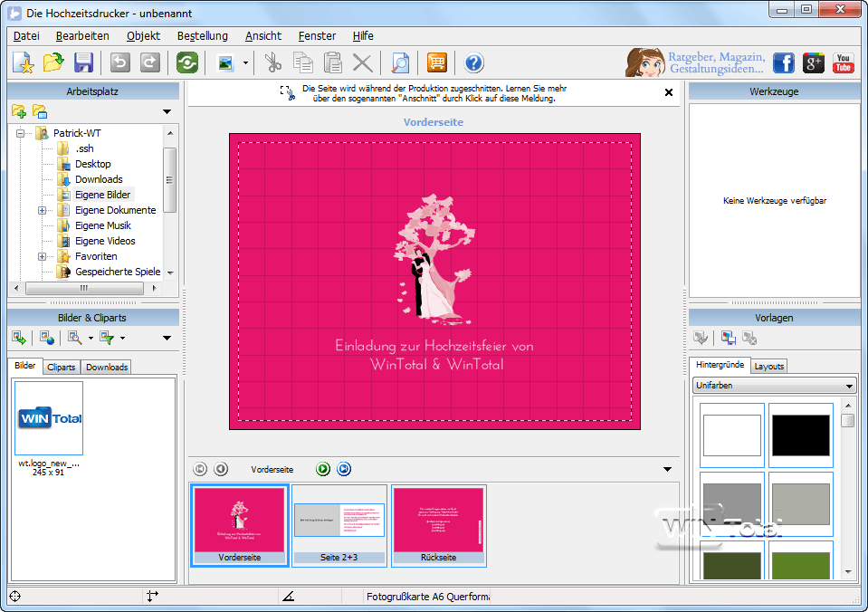Close the Anschnitt notification message

(669, 92)
